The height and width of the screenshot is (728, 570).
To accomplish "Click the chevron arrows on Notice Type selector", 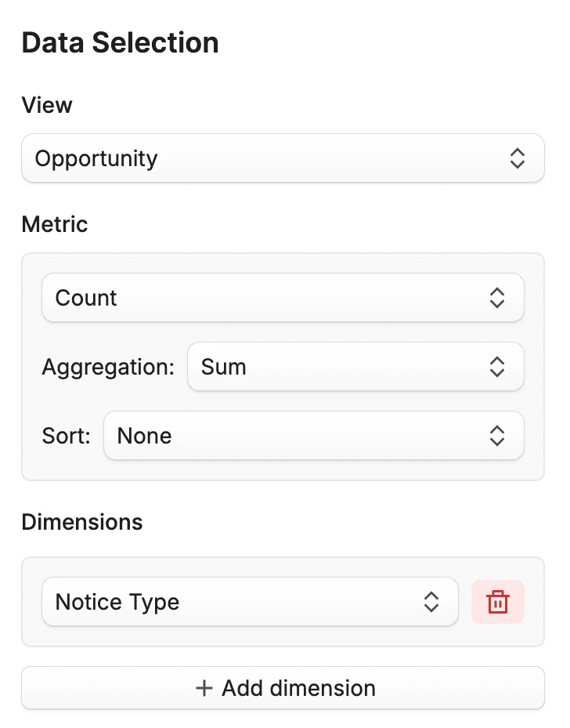I will (x=431, y=602).
